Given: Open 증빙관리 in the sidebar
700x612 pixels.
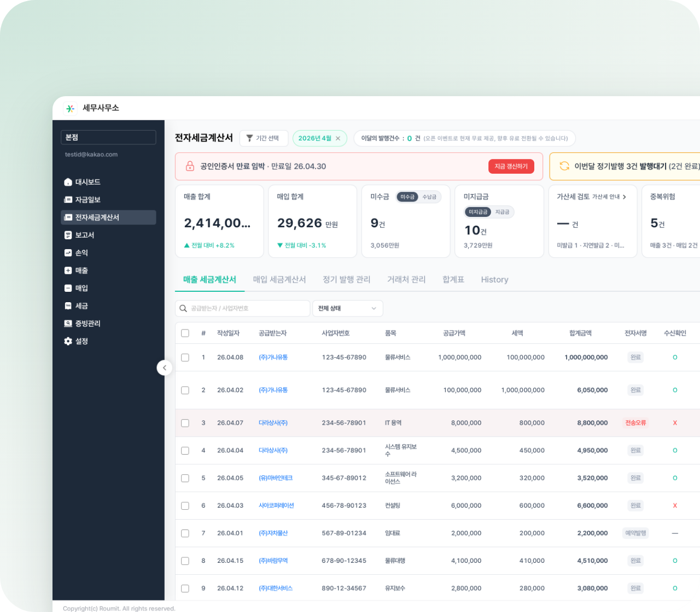Looking at the screenshot, I should click(108, 323).
